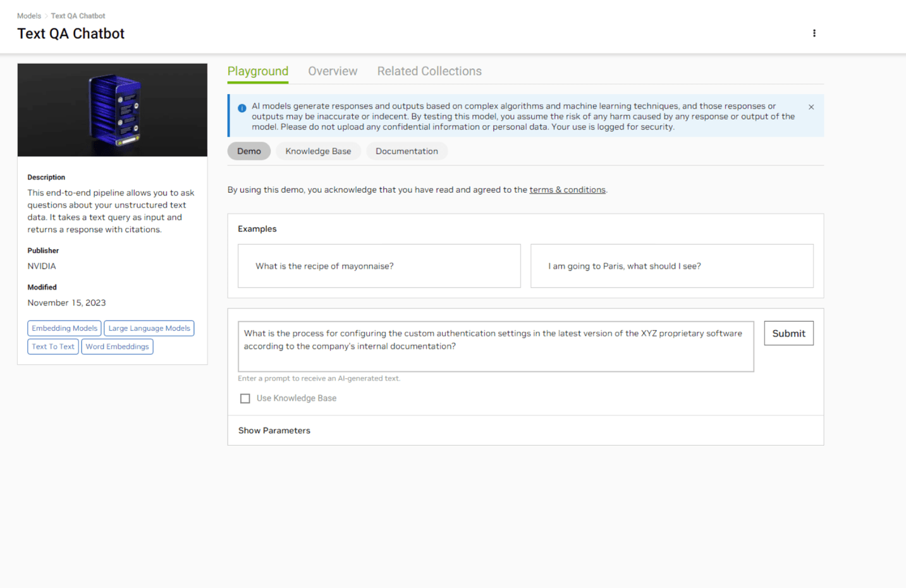The height and width of the screenshot is (588, 906).
Task: Click the Paris travel example prompt
Action: [671, 266]
